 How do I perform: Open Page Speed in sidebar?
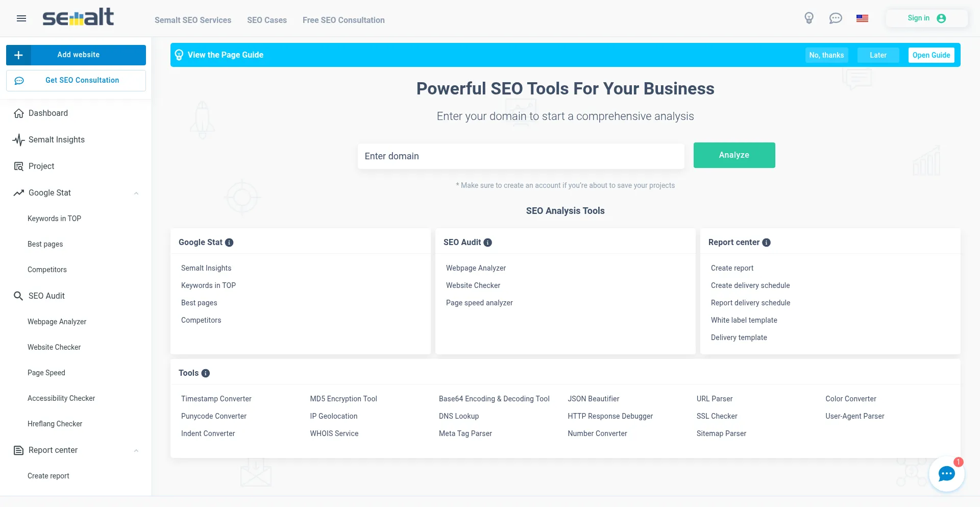pyautogui.click(x=46, y=373)
